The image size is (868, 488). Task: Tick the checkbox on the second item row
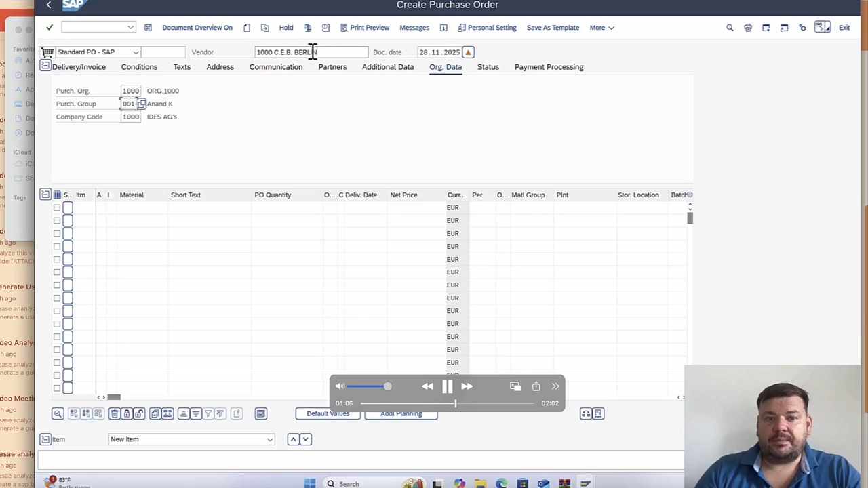tap(57, 220)
